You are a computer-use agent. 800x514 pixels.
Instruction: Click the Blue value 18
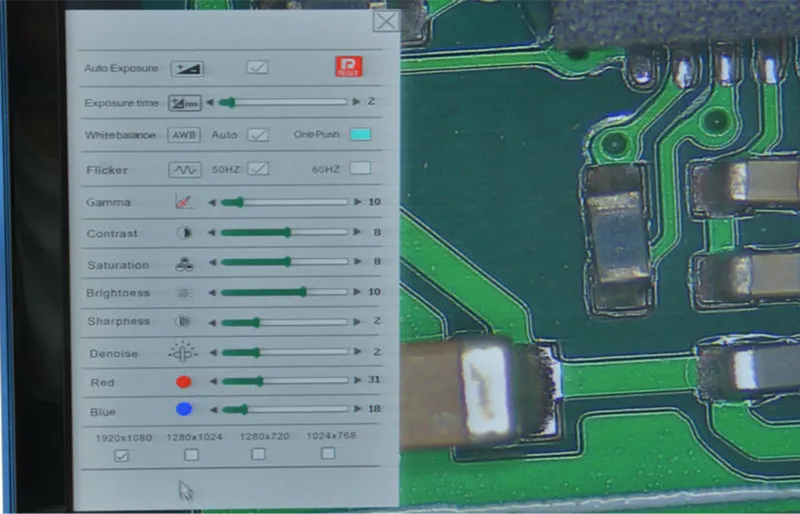374,408
